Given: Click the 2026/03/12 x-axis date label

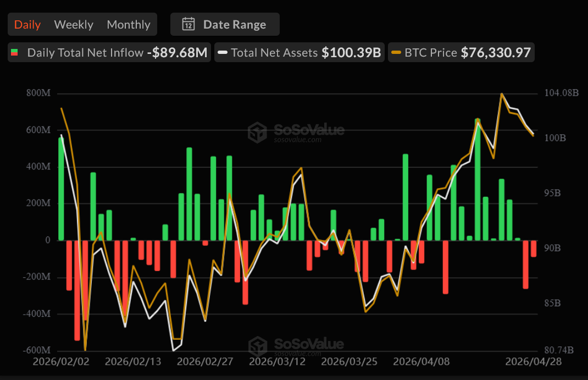Looking at the screenshot, I should [x=277, y=362].
